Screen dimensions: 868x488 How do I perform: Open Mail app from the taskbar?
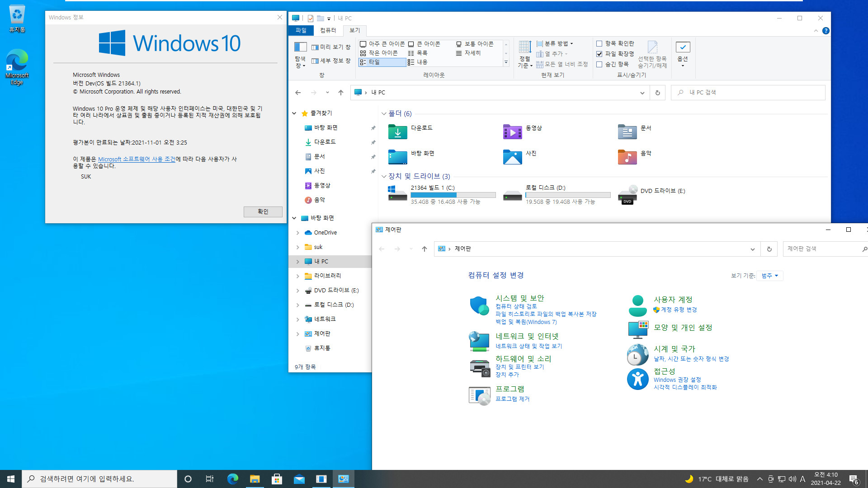(299, 479)
